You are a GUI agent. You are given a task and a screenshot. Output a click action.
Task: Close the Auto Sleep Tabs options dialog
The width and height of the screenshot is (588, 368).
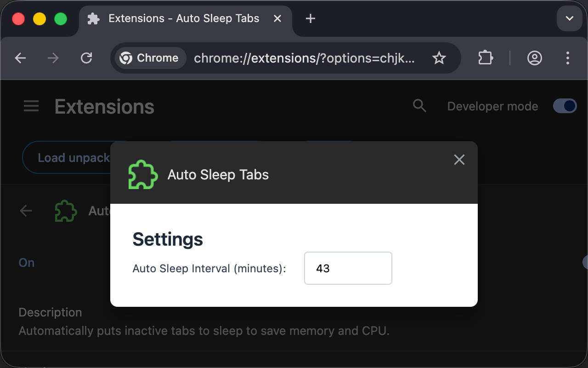click(459, 160)
